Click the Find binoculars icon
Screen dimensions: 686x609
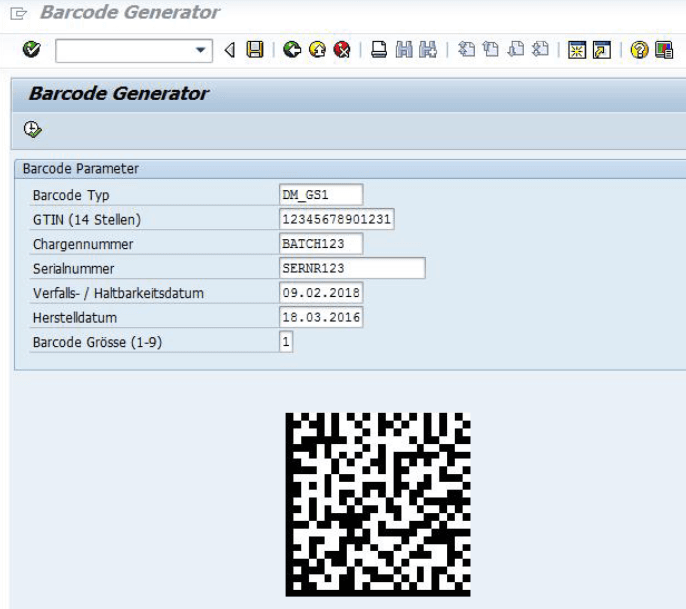404,49
